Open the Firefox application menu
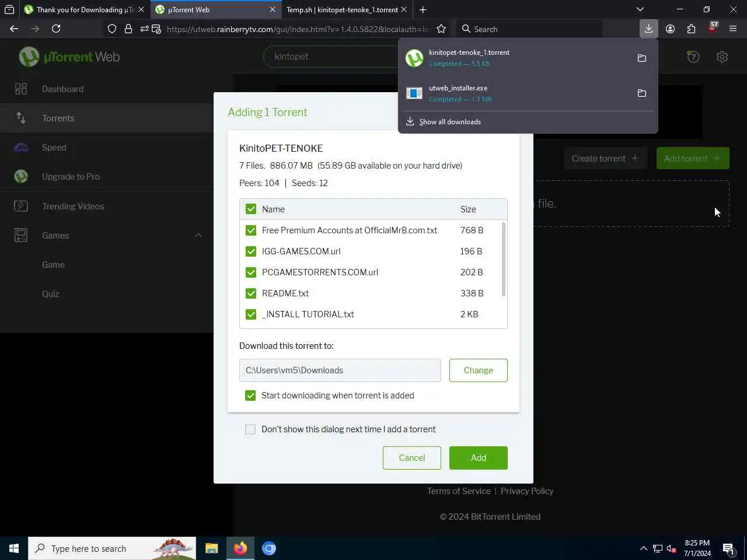This screenshot has height=560, width=747. click(734, 29)
